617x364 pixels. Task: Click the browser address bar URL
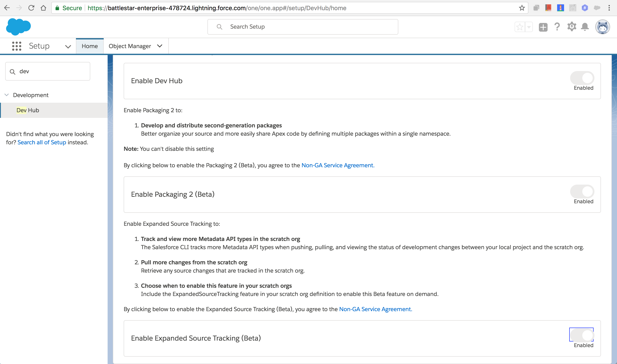point(217,8)
